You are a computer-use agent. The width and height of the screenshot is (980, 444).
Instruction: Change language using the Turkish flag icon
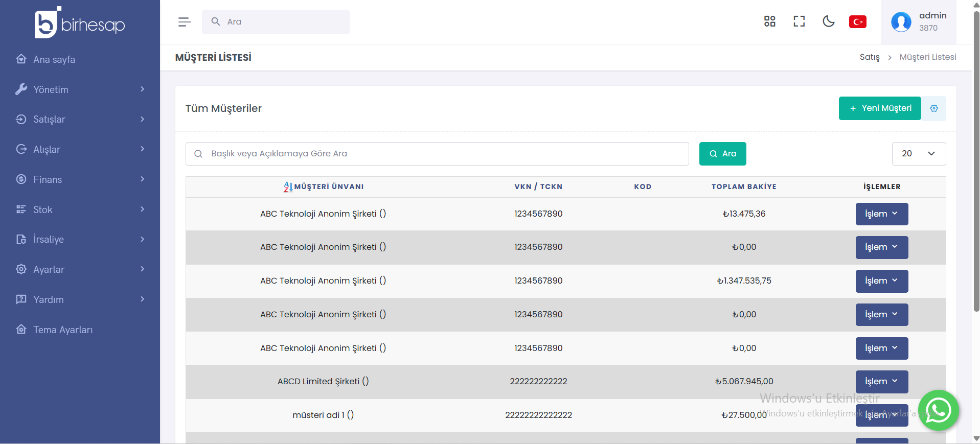point(858,22)
